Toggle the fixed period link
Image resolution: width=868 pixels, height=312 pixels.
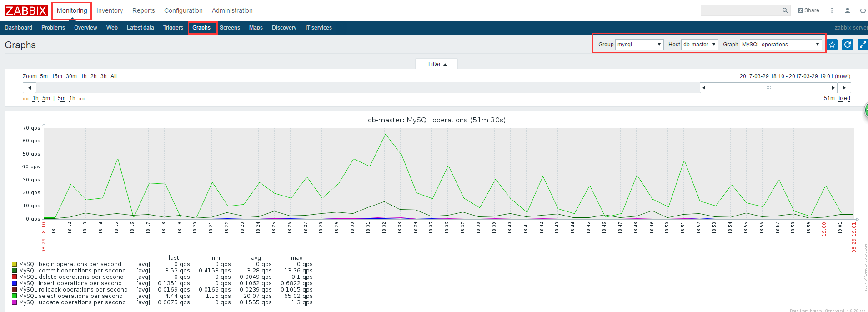pos(844,98)
